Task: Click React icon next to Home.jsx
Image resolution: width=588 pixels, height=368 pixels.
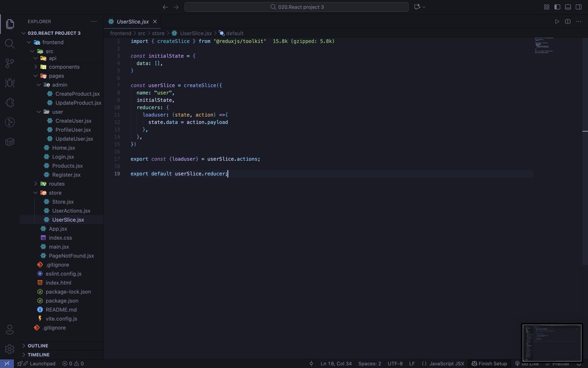Action: 47,148
